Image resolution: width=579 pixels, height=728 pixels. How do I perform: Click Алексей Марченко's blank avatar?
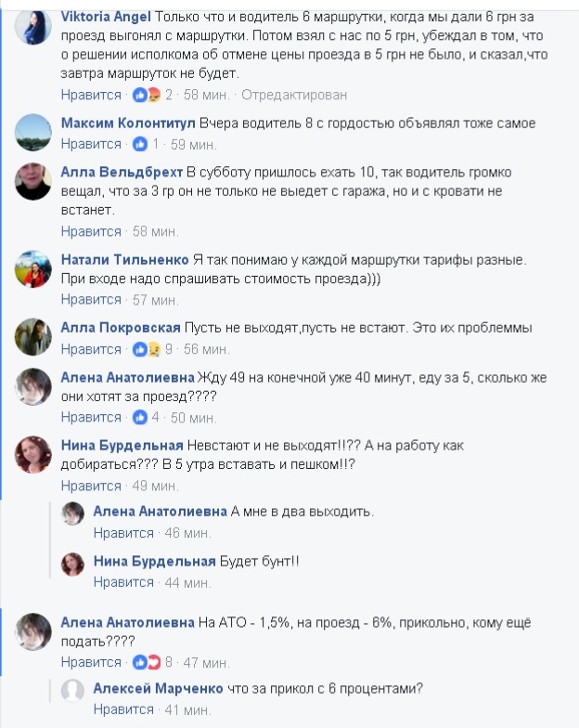coord(72,691)
